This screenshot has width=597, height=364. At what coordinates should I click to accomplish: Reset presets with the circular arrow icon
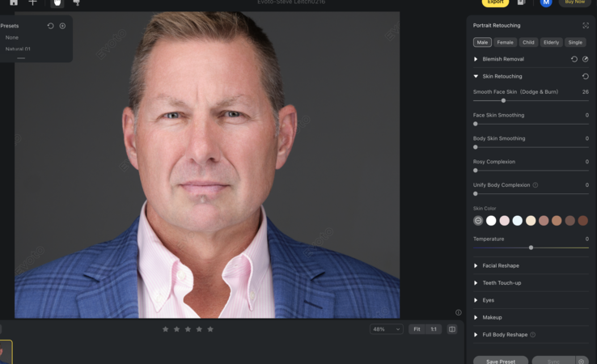click(x=50, y=26)
